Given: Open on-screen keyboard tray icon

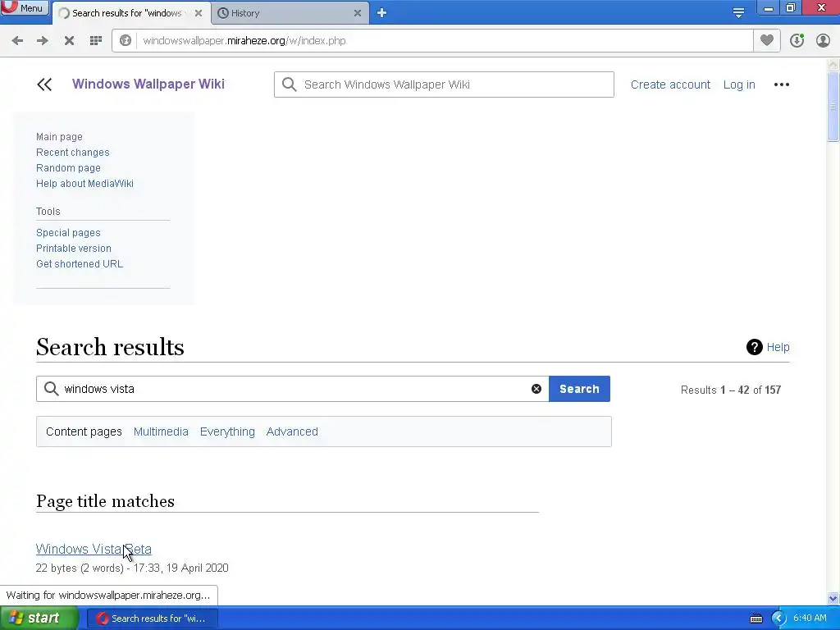Looking at the screenshot, I should (756, 619).
